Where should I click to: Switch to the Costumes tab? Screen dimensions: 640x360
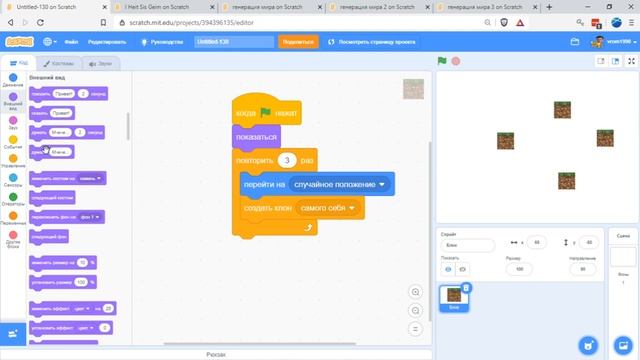click(59, 64)
